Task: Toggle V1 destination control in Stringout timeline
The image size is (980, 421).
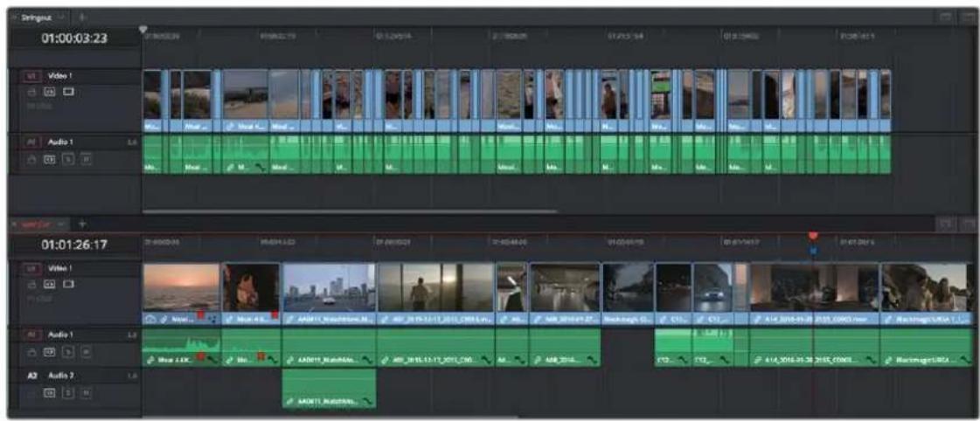Action: [x=31, y=76]
